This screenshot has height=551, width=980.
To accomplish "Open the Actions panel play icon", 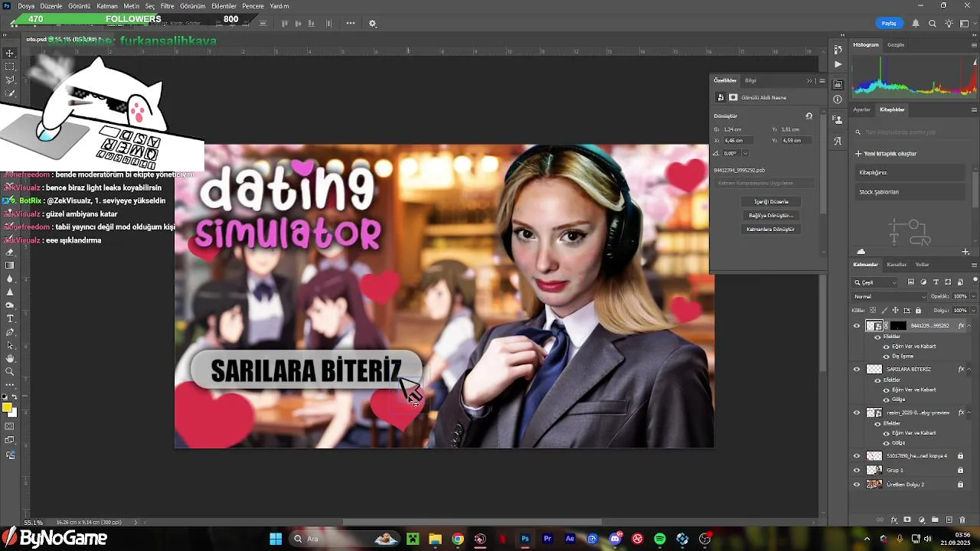I will [x=838, y=64].
